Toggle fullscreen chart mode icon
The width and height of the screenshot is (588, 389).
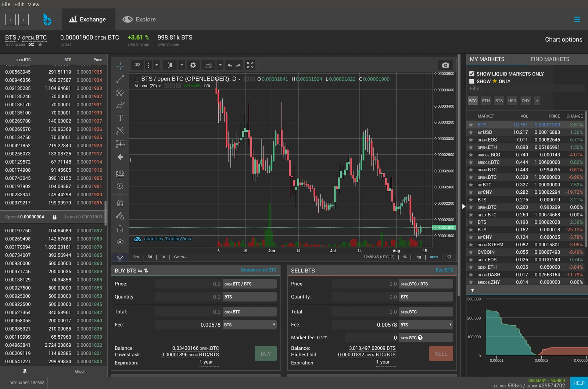coord(250,65)
